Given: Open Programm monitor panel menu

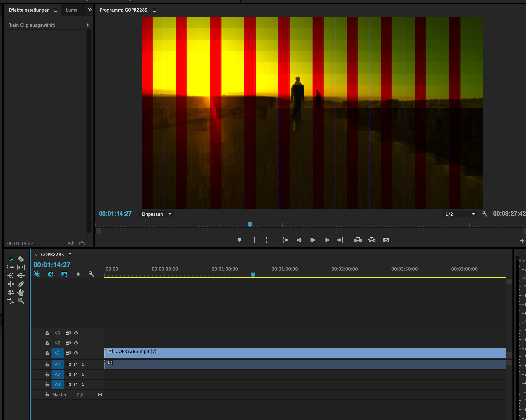Looking at the screenshot, I should click(x=154, y=10).
